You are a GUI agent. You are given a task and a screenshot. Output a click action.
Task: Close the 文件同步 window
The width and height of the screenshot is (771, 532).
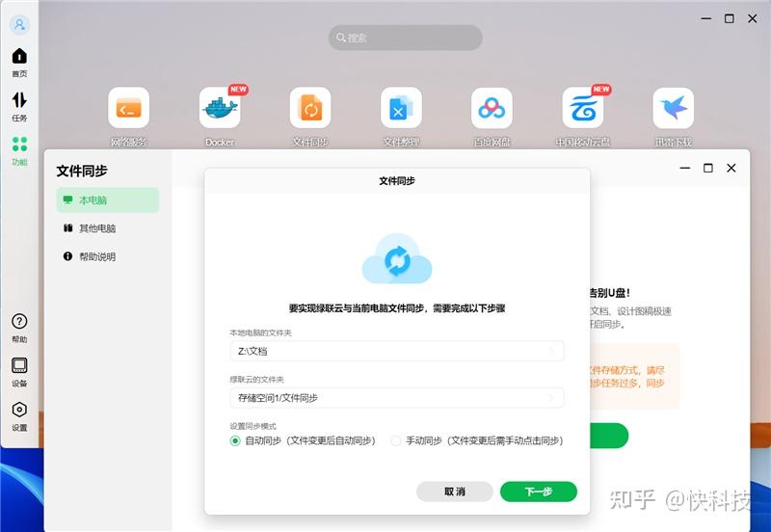click(x=731, y=168)
